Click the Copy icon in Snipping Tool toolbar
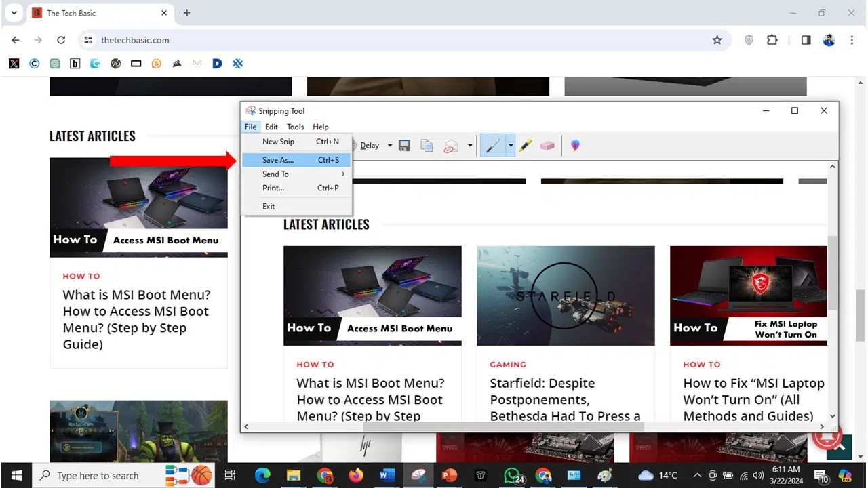 (427, 146)
